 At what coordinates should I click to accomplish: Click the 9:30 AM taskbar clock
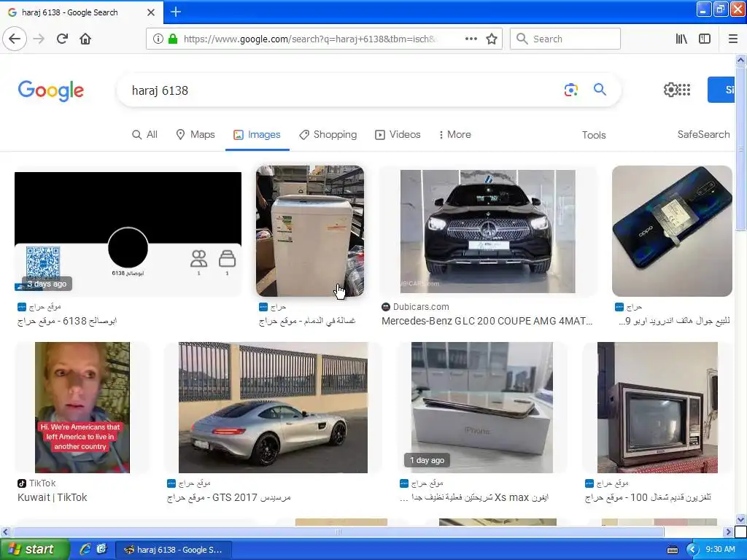720,550
